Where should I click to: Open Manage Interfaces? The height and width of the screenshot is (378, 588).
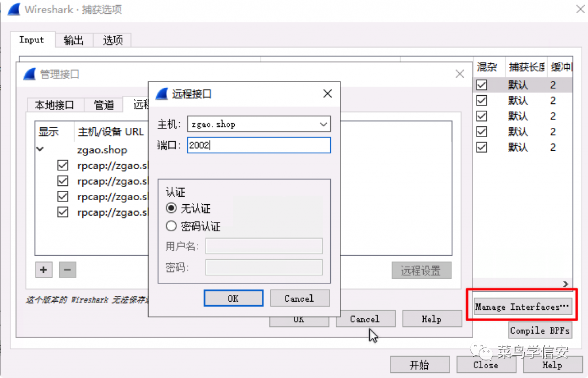pos(523,306)
